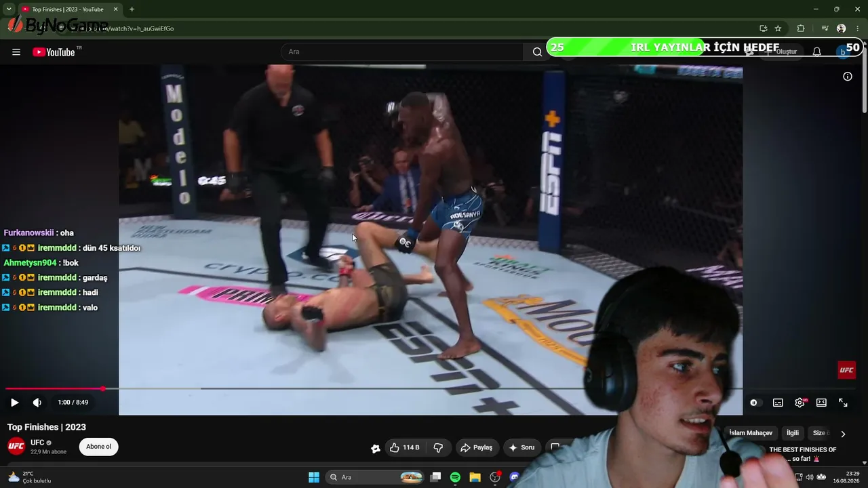The width and height of the screenshot is (868, 488).
Task: Like the video with thumbs up
Action: tap(405, 447)
